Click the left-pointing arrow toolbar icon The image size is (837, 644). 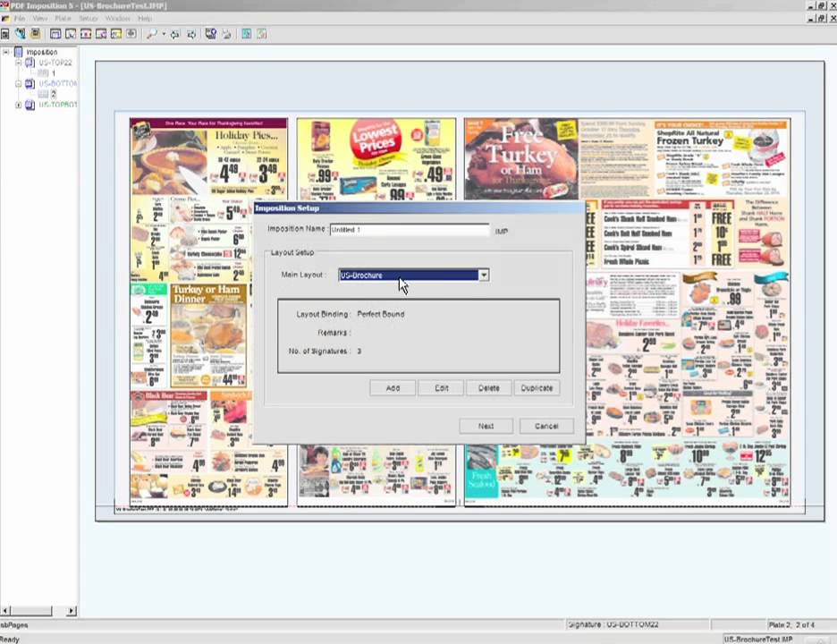(175, 34)
